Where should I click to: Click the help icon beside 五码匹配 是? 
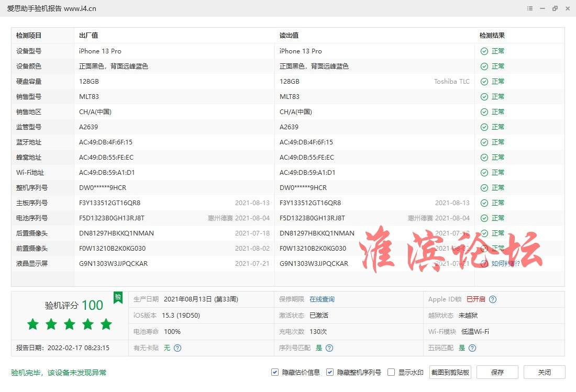coord(472,348)
